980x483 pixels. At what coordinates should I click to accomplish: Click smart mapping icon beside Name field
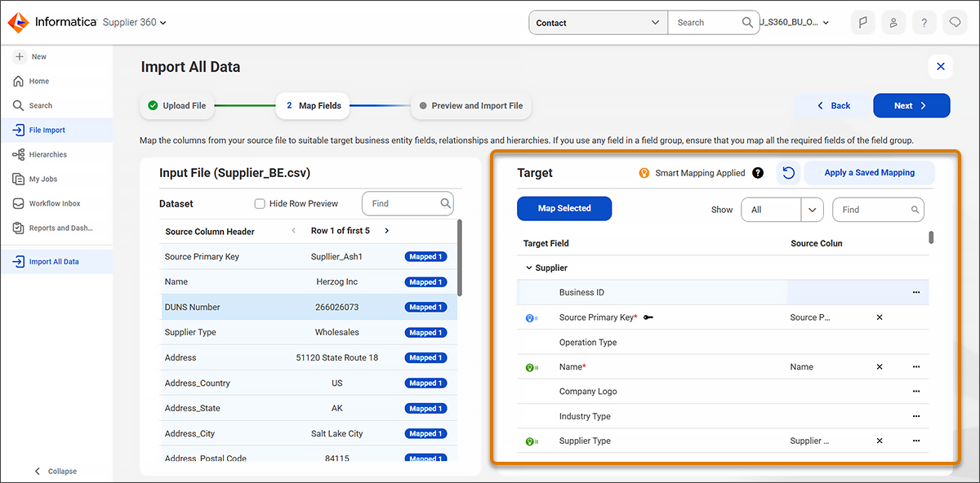click(x=531, y=368)
